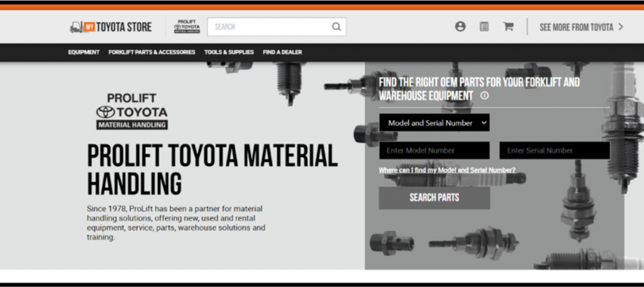Click the large ProLift Toyota Material Handling logo
Image resolution: width=644 pixels, height=287 pixels.
pos(132,112)
